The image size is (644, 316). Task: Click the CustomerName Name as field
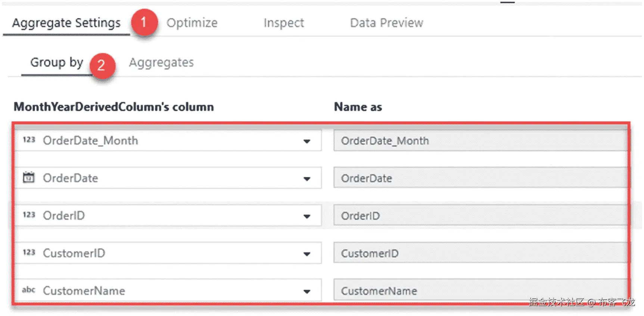(x=480, y=290)
